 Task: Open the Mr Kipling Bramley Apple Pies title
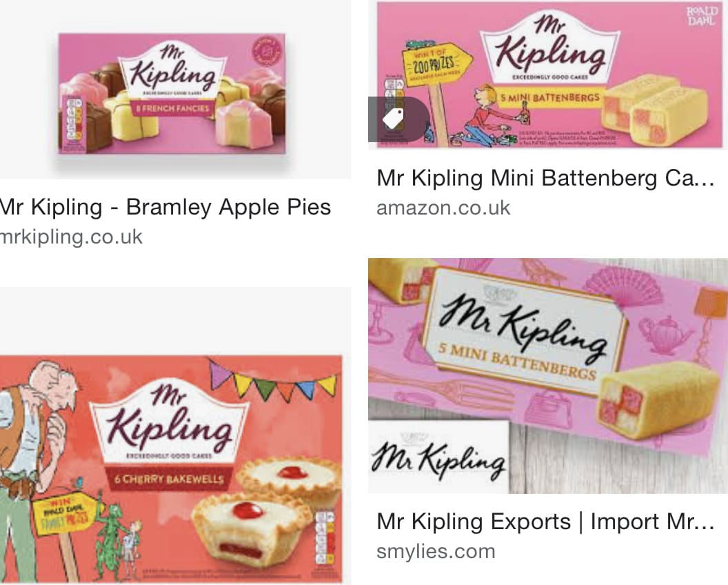(x=165, y=207)
